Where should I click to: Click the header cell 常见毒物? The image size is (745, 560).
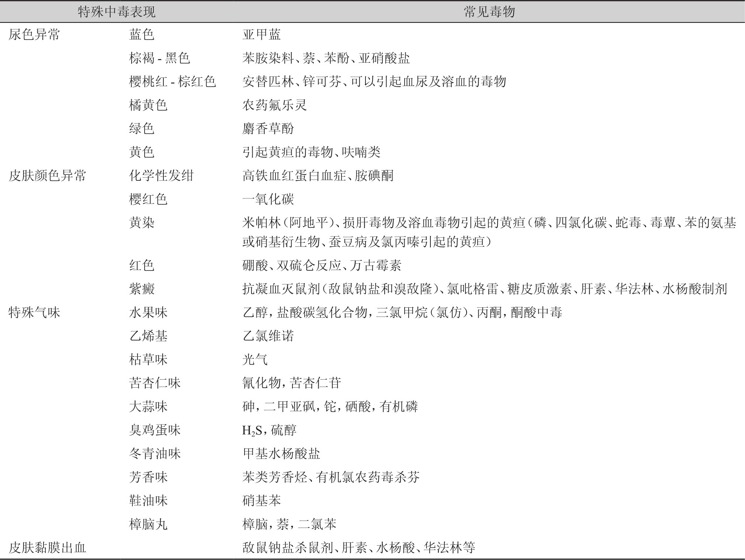[489, 12]
